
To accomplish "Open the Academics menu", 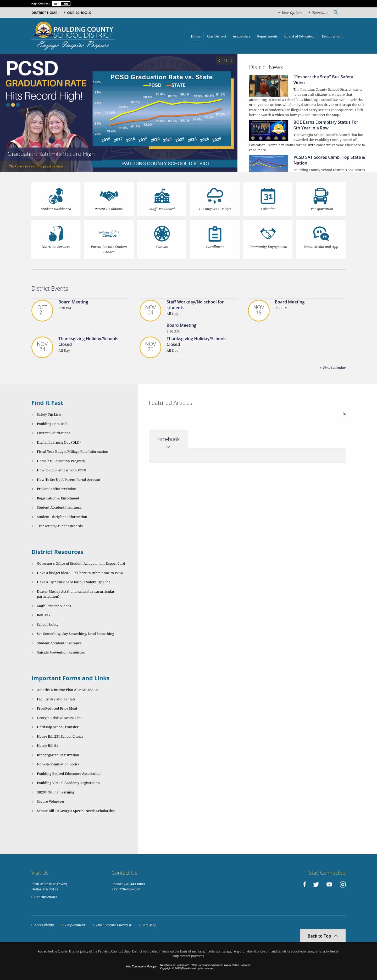I will 241,36.
